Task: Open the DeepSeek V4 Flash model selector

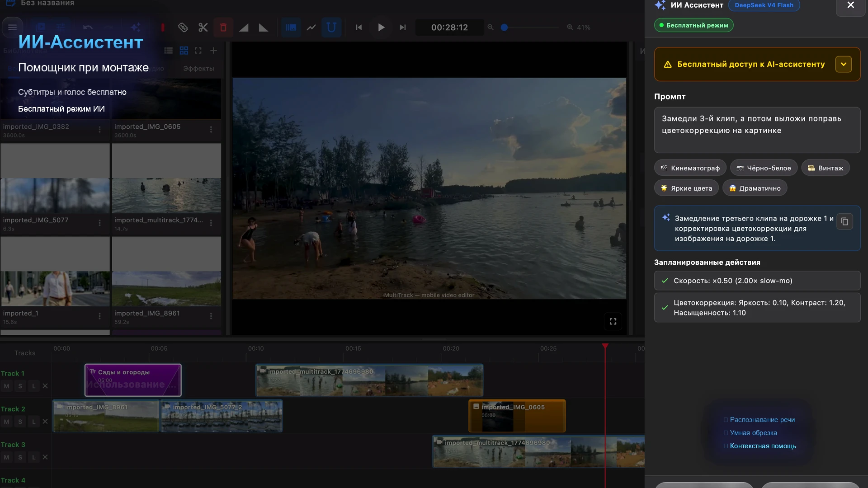Action: [764, 5]
